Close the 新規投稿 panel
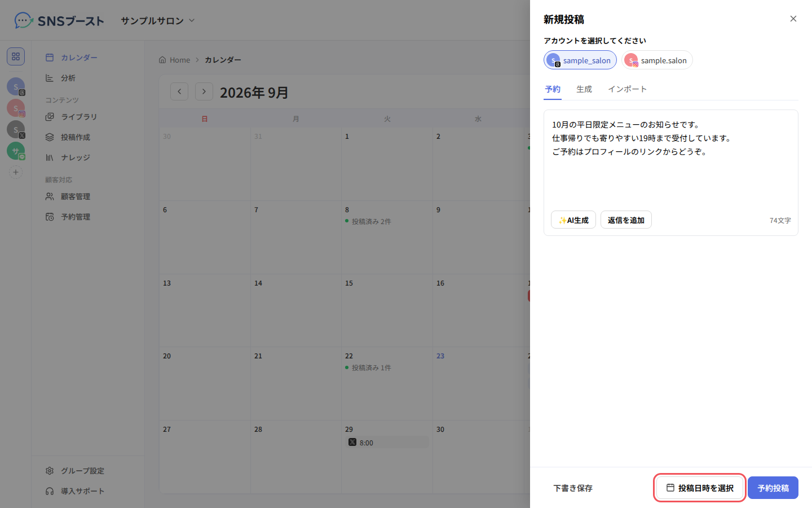 pos(793,19)
